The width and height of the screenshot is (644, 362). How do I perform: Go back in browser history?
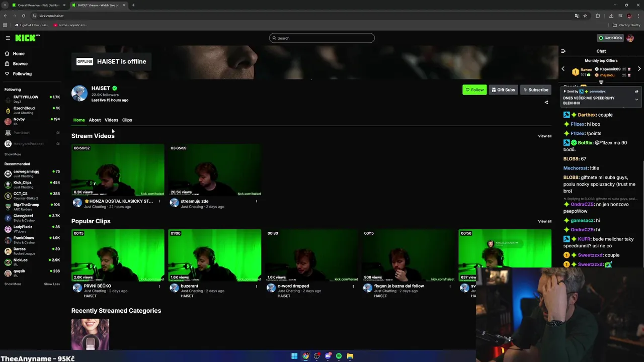pos(6,16)
